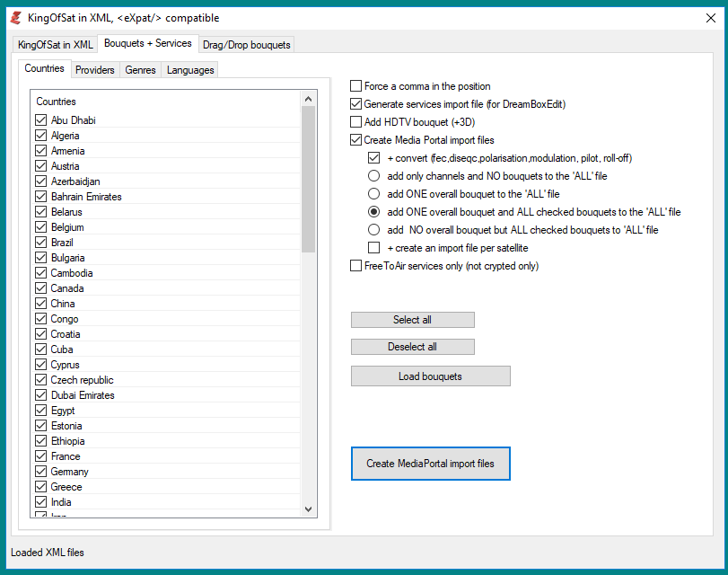Uncheck Azerbaidjan in the countries list
The image size is (728, 575).
pos(41,181)
